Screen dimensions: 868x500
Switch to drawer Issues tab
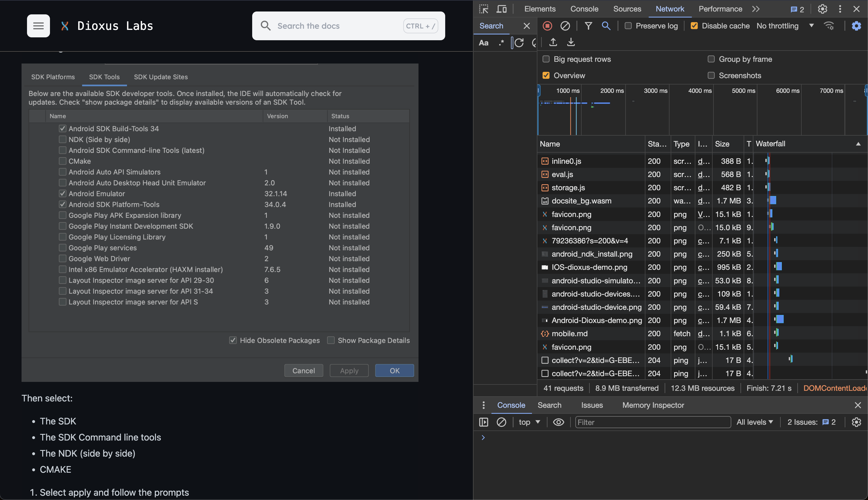click(x=592, y=405)
